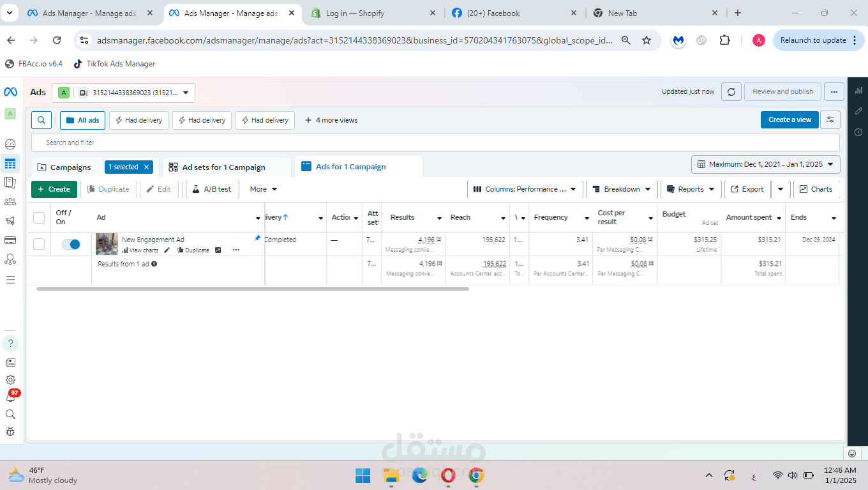Click the TikTok Ads Manager bookmark

(114, 64)
